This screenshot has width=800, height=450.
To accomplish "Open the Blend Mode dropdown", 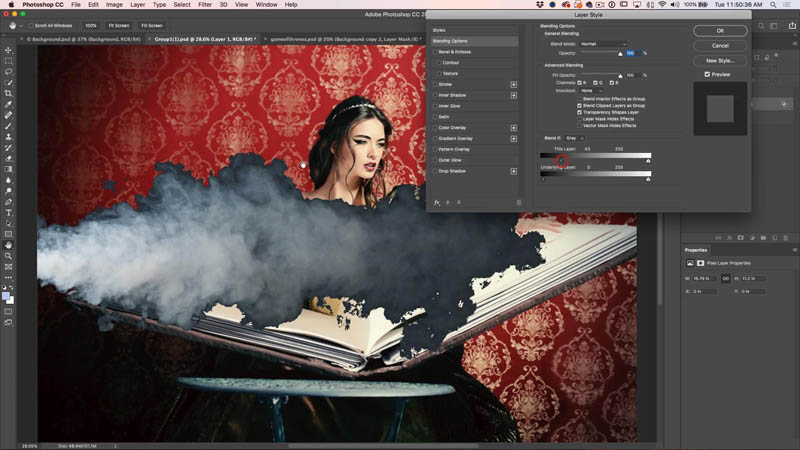I will tap(603, 44).
